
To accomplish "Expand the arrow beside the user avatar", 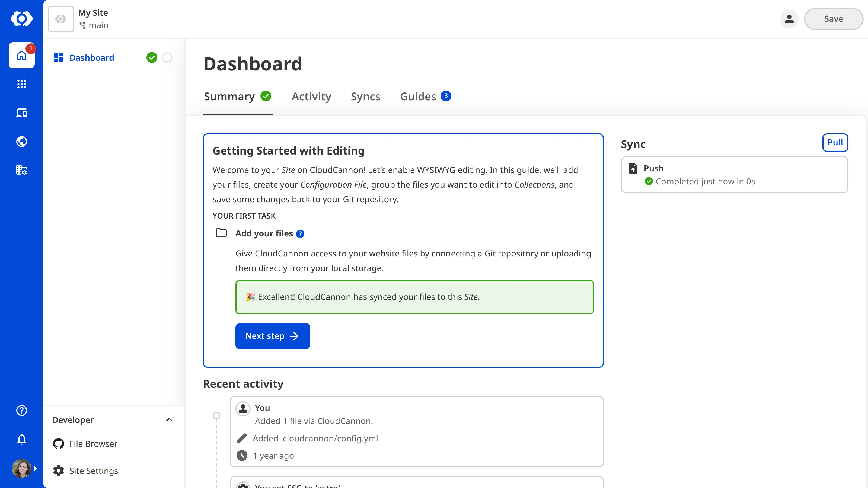I will [35, 468].
